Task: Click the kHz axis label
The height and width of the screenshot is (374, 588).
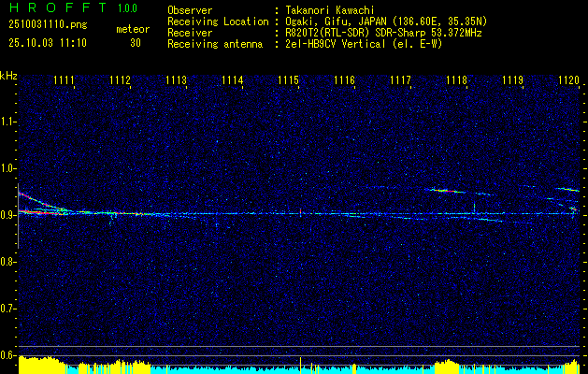Action: pyautogui.click(x=8, y=76)
